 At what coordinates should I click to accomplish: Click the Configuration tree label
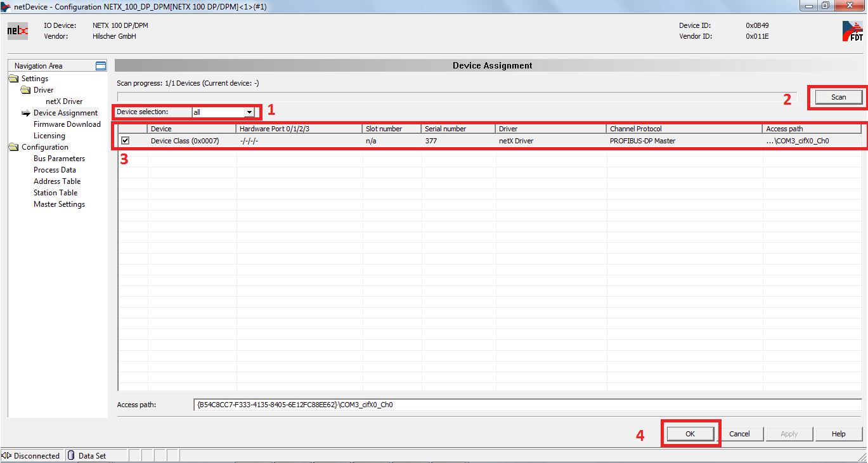point(45,147)
